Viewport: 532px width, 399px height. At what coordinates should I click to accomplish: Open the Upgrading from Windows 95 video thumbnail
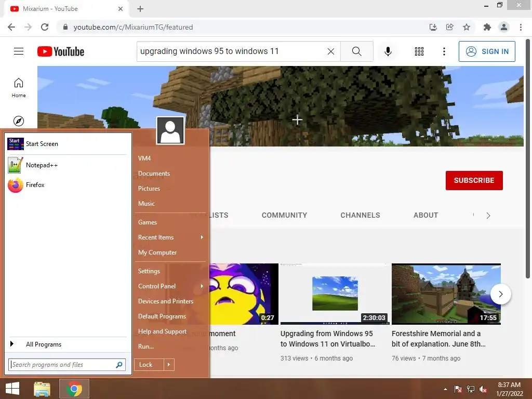click(335, 294)
